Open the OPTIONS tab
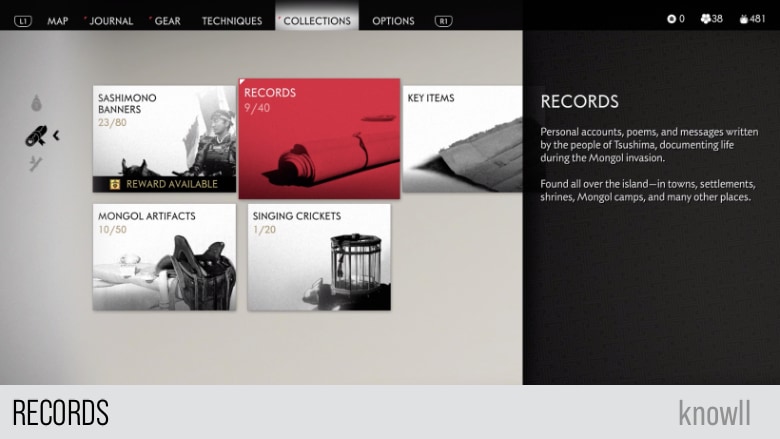The image size is (780, 439). (x=393, y=21)
